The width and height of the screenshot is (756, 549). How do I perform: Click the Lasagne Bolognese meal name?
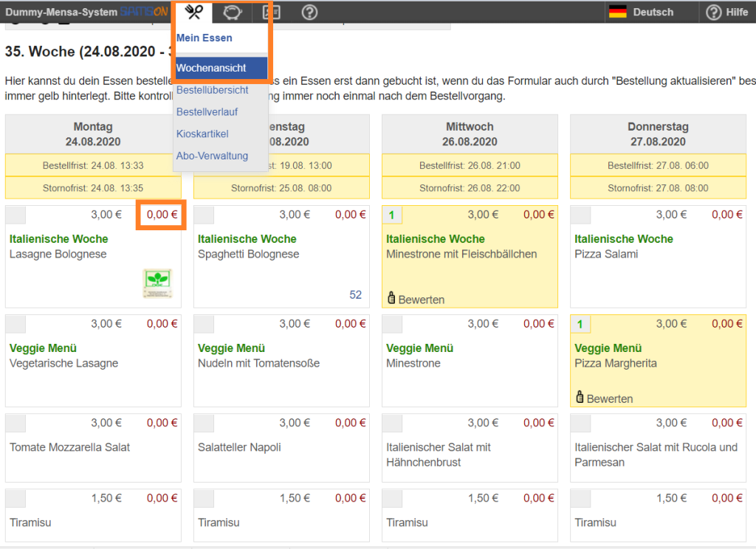pos(58,254)
